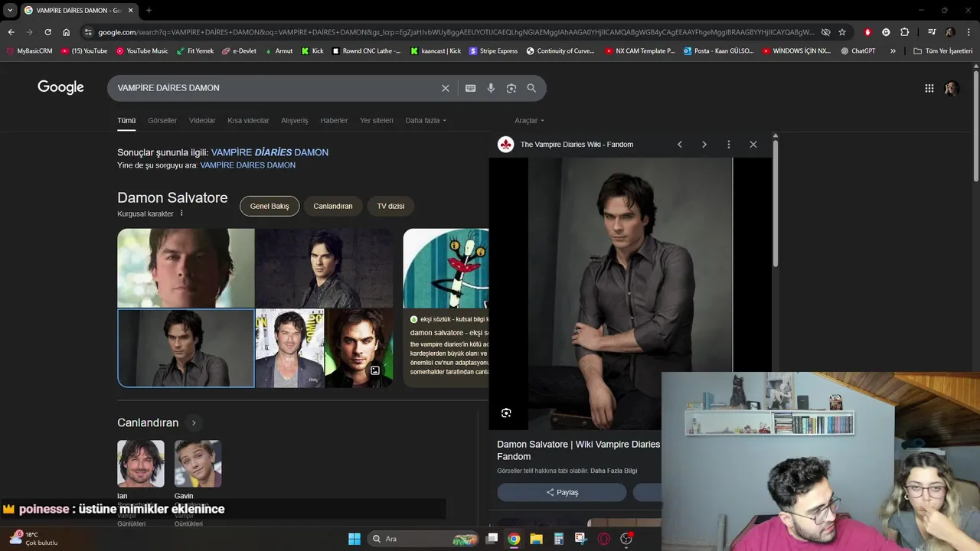Go to browser home page
This screenshot has width=980, height=551.
coord(67,32)
